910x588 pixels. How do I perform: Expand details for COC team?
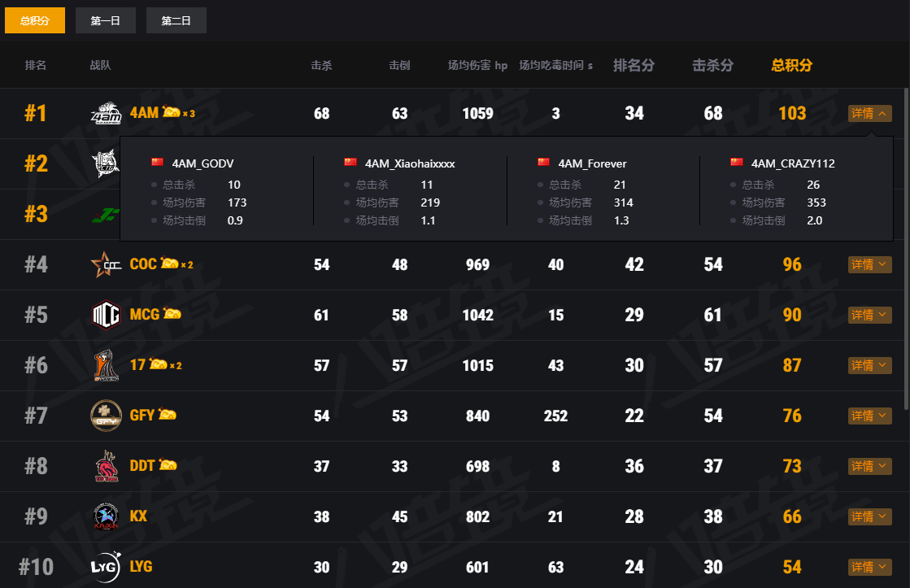pyautogui.click(x=869, y=264)
